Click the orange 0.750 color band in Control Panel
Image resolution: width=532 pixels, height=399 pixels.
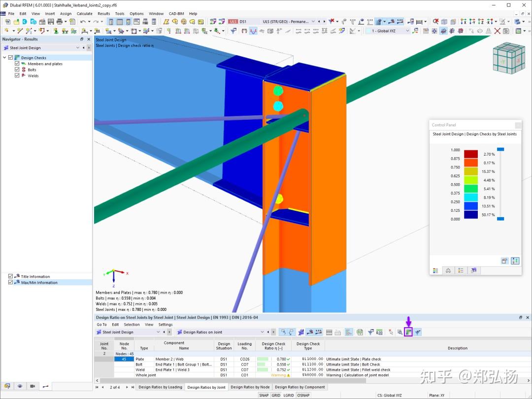pos(471,163)
